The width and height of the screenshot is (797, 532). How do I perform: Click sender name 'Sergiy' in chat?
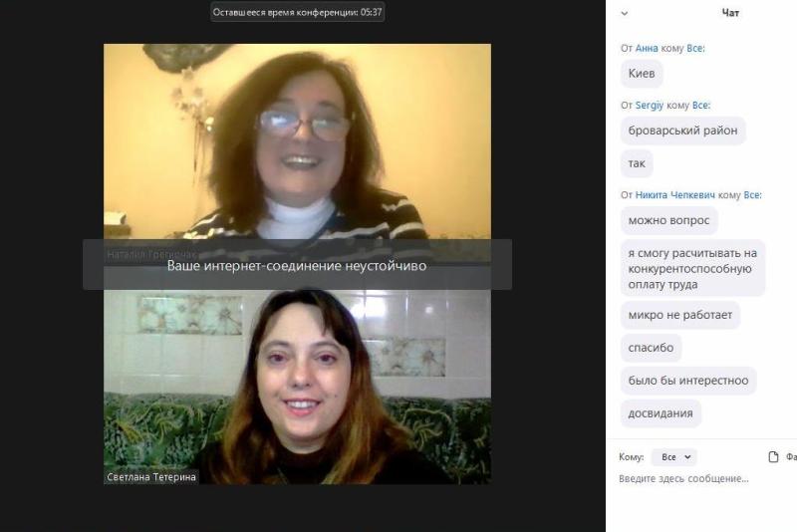[x=650, y=106]
